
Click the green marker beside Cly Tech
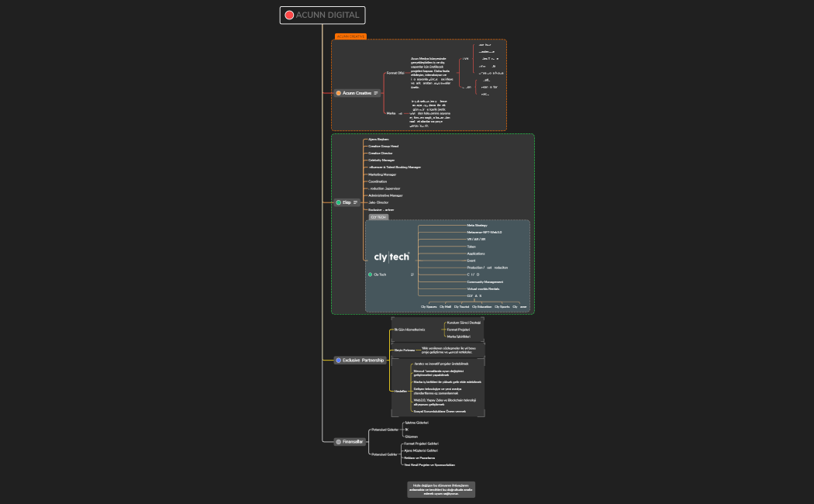[370, 274]
